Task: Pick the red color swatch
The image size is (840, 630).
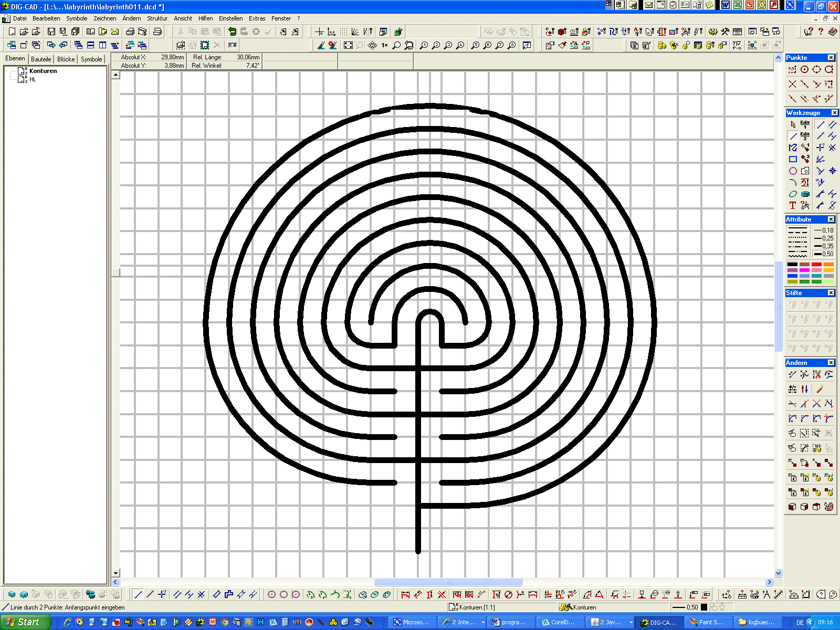Action: click(816, 265)
